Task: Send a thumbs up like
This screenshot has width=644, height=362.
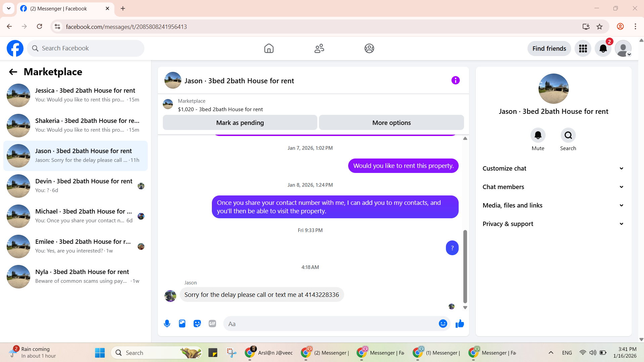Action: (460, 324)
